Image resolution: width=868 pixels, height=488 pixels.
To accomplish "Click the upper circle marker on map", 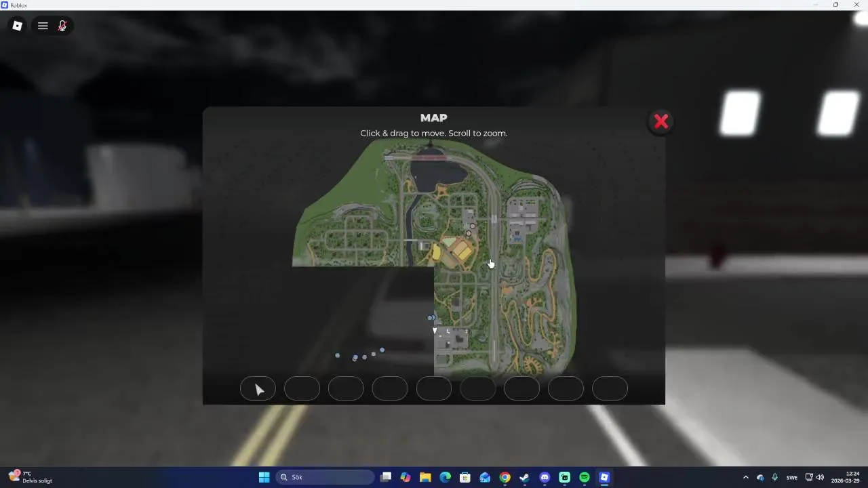I will pyautogui.click(x=473, y=226).
